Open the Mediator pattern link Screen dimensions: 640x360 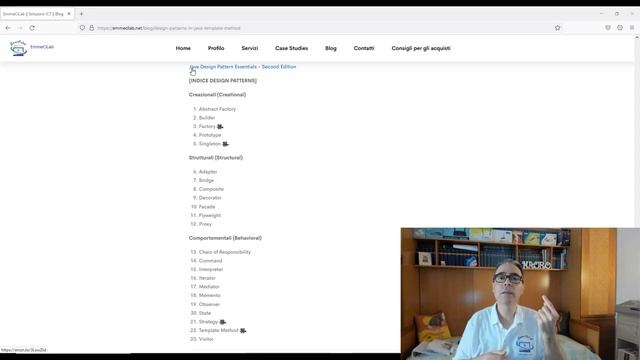click(209, 287)
